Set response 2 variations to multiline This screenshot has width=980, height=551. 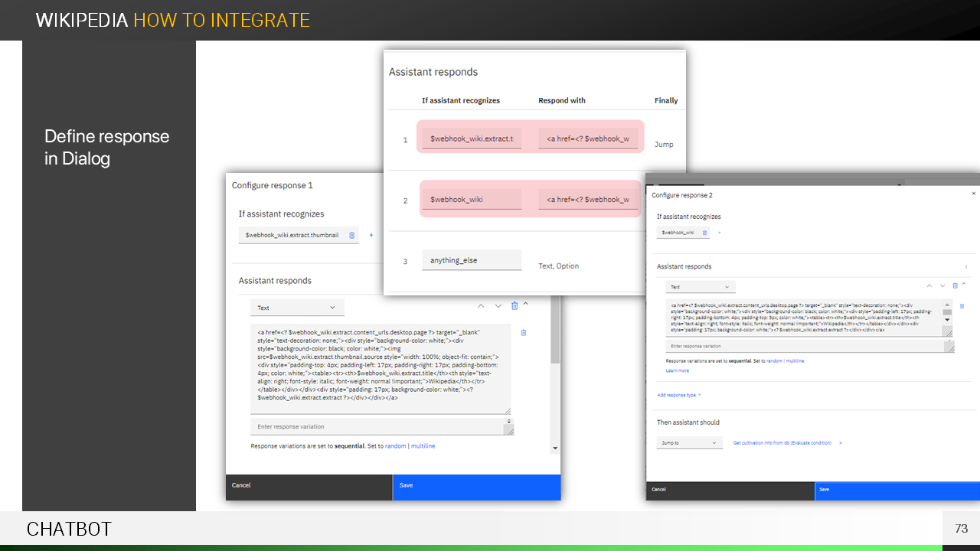click(x=796, y=360)
